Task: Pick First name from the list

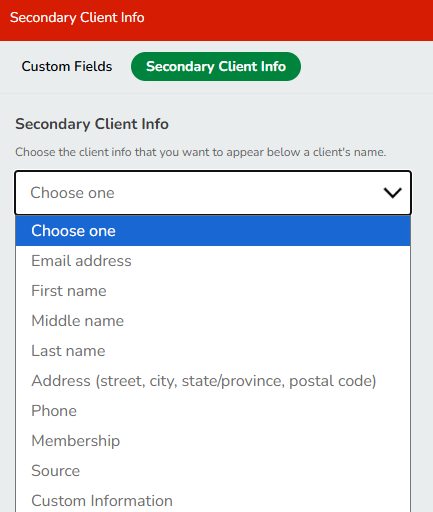Action: pyautogui.click(x=213, y=291)
